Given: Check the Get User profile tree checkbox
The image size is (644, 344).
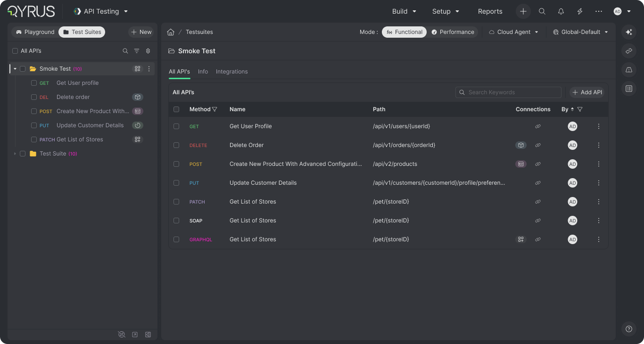Looking at the screenshot, I should [34, 83].
